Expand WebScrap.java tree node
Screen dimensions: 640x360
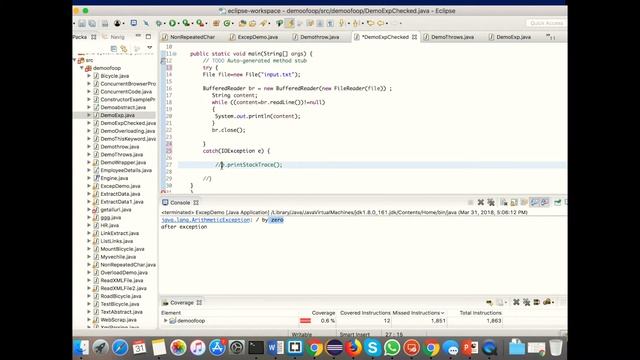pyautogui.click(x=89, y=320)
